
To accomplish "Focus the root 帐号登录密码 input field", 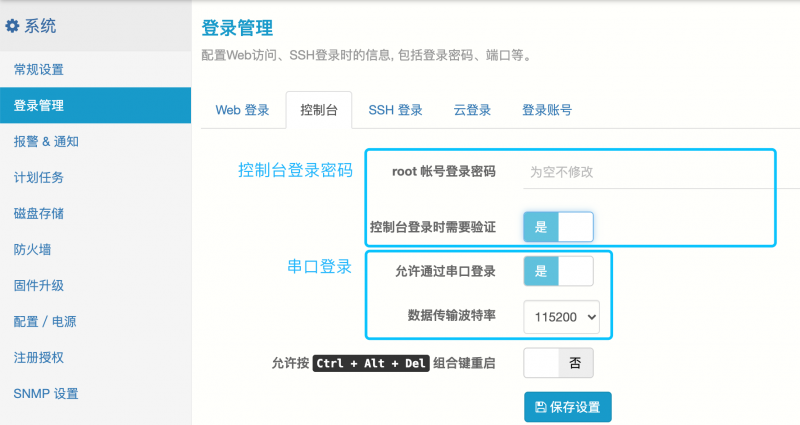I will (x=661, y=172).
